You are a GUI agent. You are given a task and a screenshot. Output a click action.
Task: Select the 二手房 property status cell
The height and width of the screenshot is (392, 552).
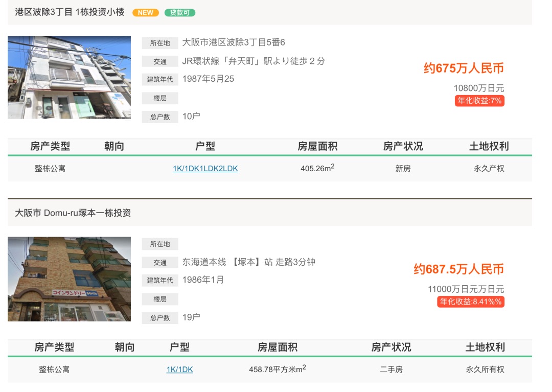tap(391, 370)
